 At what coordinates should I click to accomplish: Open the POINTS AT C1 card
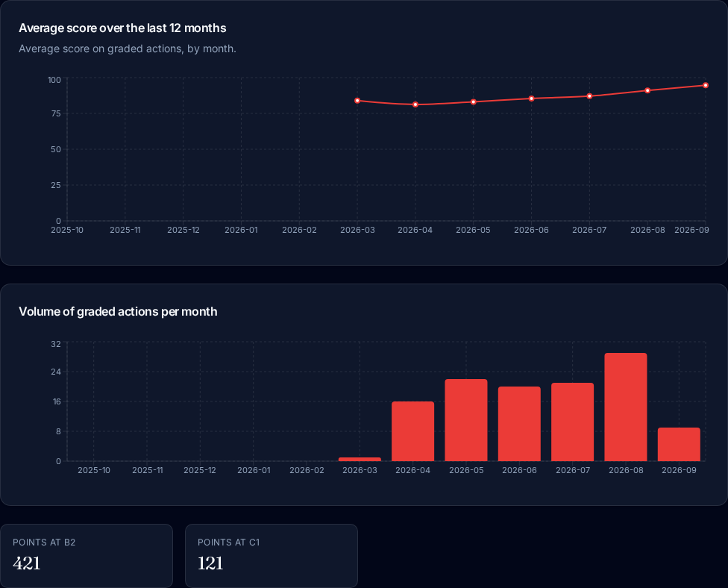coord(272,555)
